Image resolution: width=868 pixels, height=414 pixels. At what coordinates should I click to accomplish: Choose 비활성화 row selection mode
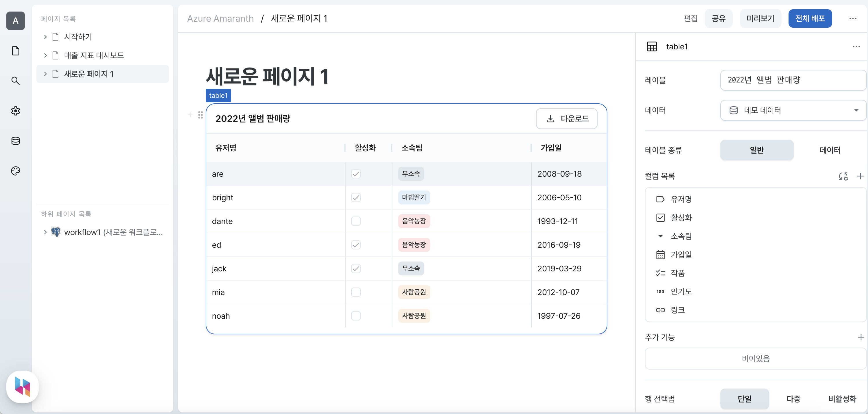pos(842,399)
